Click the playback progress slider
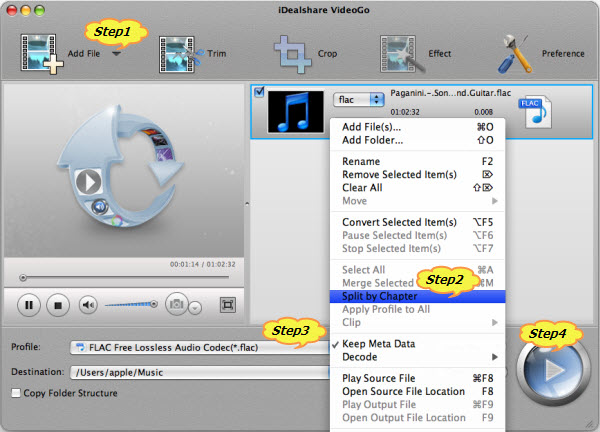 click(124, 277)
